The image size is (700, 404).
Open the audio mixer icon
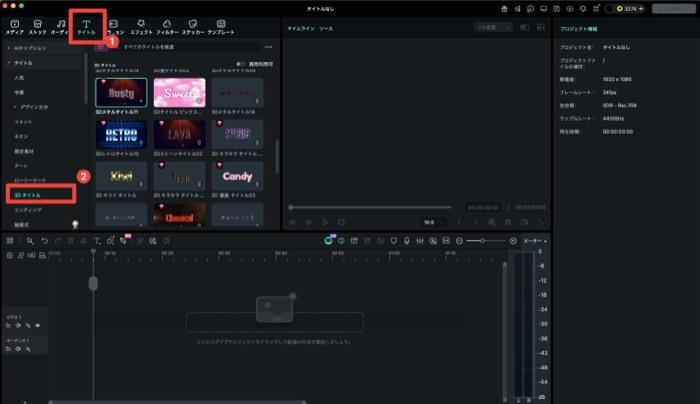click(x=420, y=241)
